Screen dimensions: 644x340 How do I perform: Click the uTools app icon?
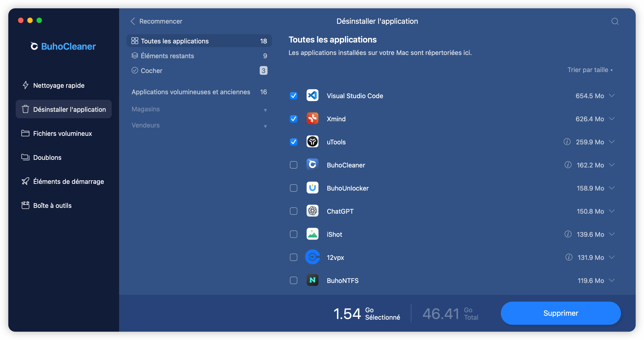click(x=313, y=142)
